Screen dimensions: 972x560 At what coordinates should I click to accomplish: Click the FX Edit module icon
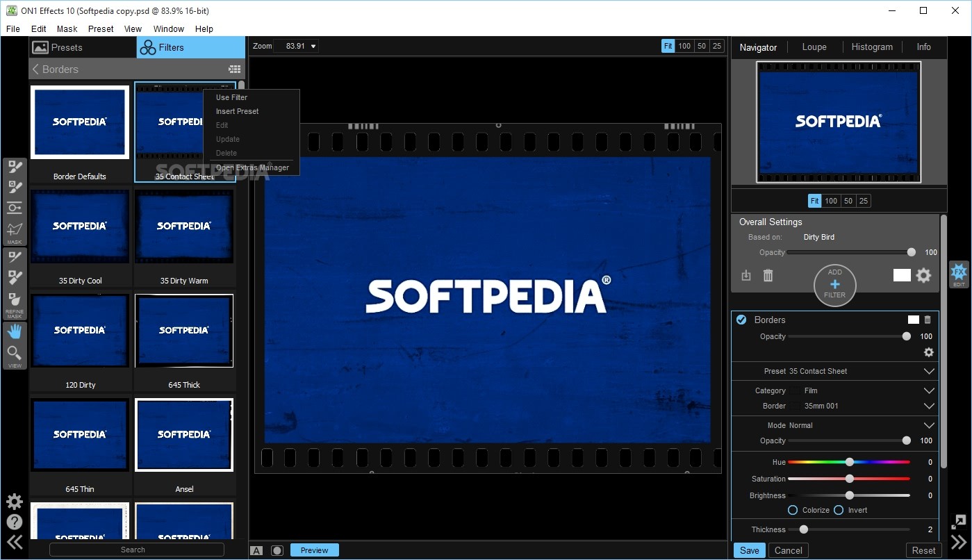tap(959, 274)
